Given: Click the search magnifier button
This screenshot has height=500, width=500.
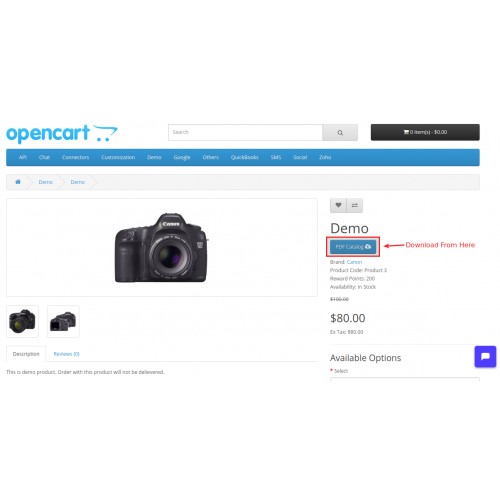Looking at the screenshot, I should click(340, 132).
